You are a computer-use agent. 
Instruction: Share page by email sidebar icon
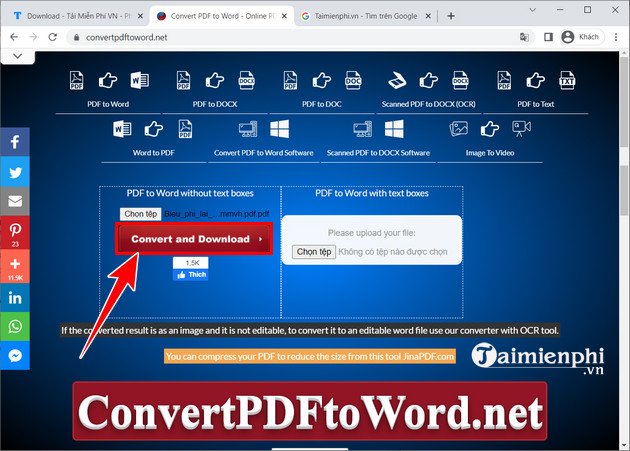(15, 201)
